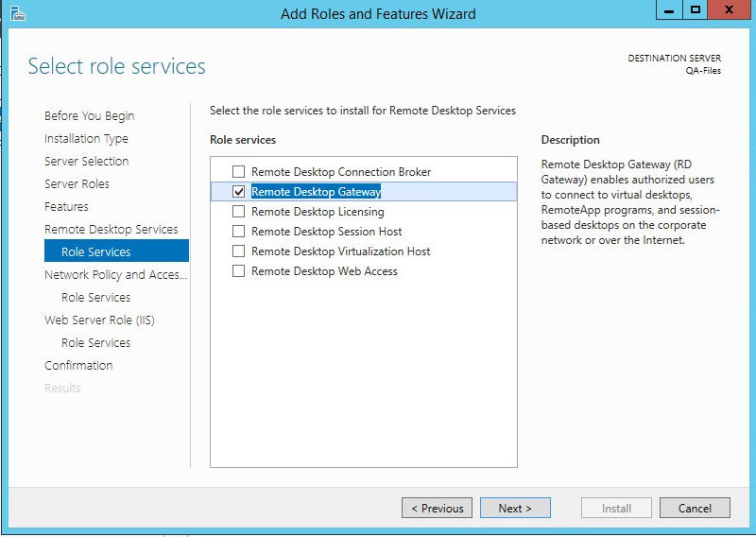Open Server Roles in sidebar

[77, 184]
